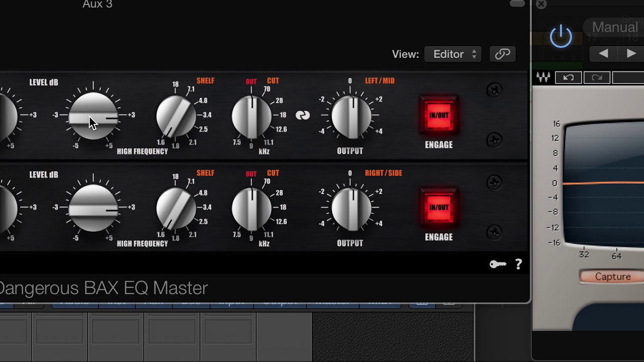Click the Left/Mid high cut kHz knob
Image resolution: width=644 pixels, height=362 pixels.
point(252,116)
